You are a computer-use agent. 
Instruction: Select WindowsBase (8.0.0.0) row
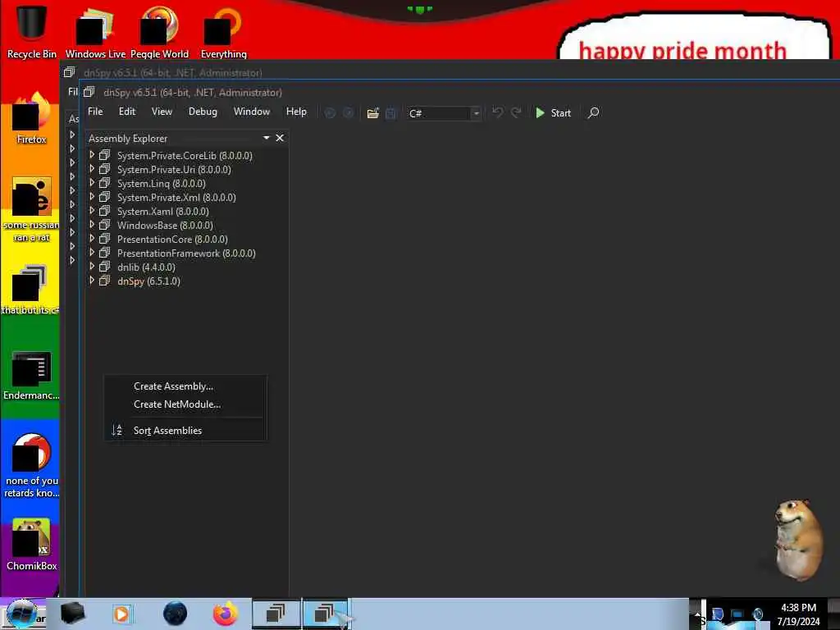(x=165, y=225)
